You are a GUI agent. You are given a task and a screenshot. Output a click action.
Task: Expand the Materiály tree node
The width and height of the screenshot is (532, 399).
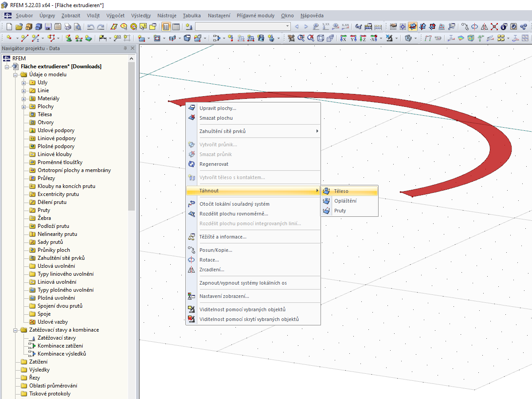24,98
